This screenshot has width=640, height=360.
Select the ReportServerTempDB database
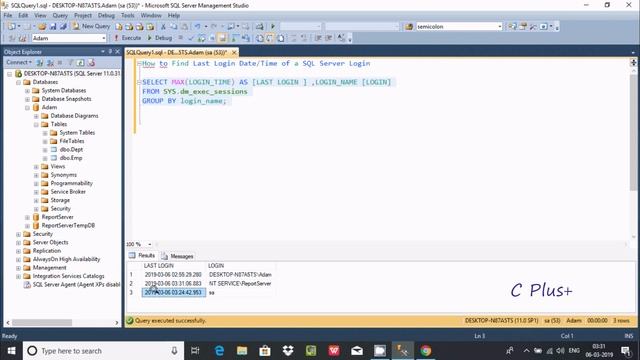(68, 226)
